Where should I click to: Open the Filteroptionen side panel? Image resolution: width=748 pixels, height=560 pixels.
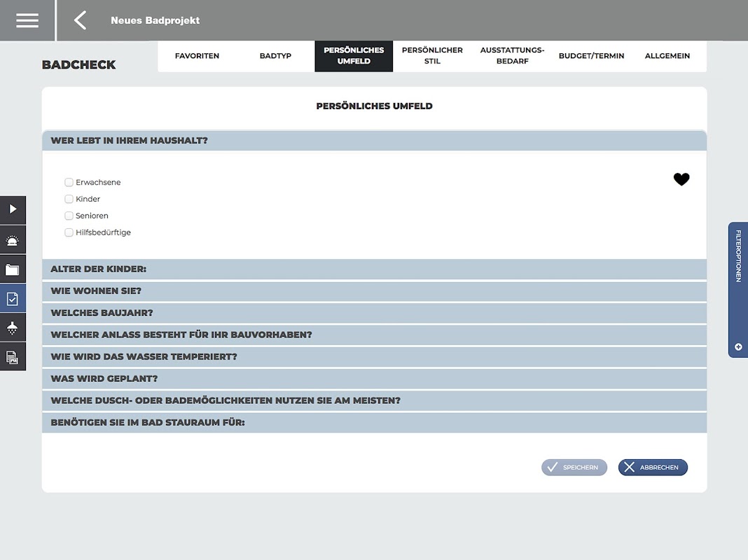(738, 289)
